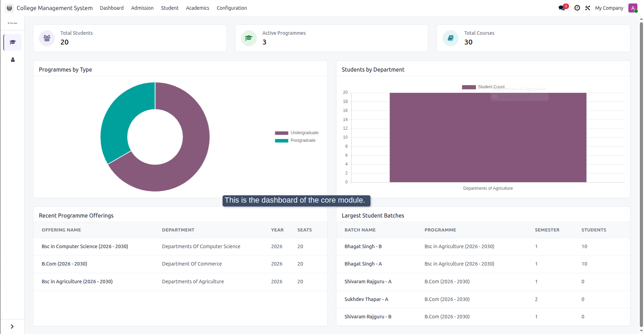Open Bsc in Computer Science offering row
Screen dimensions: 644x334
(180, 246)
